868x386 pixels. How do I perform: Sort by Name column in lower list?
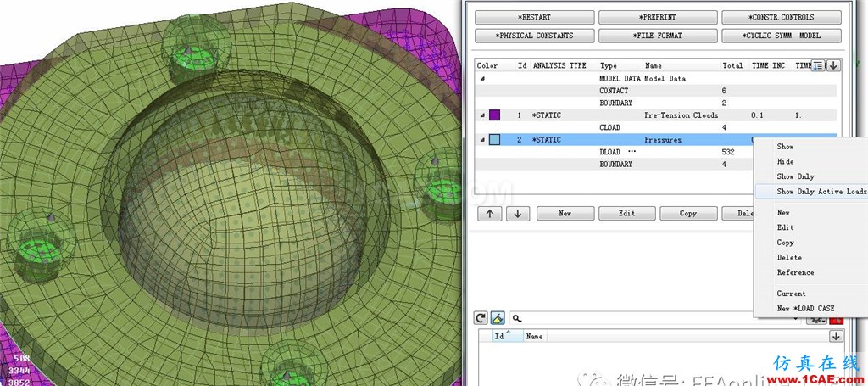point(534,336)
